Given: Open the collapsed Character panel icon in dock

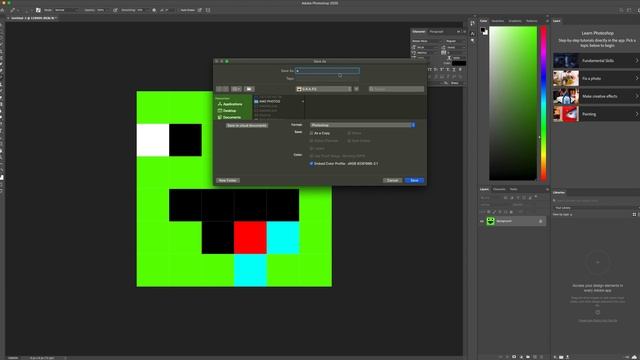Looking at the screenshot, I should click(472, 33).
